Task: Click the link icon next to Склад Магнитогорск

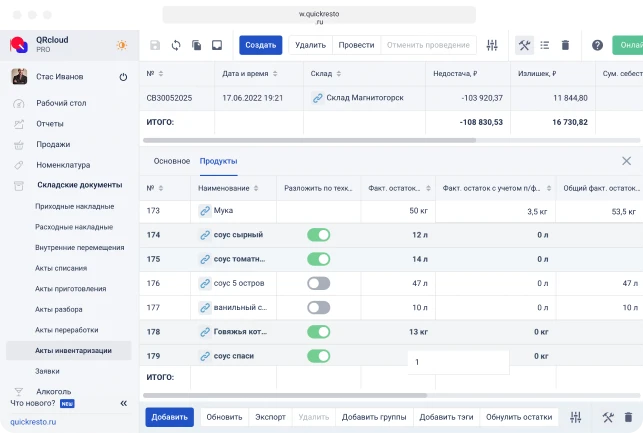Action: pos(318,98)
